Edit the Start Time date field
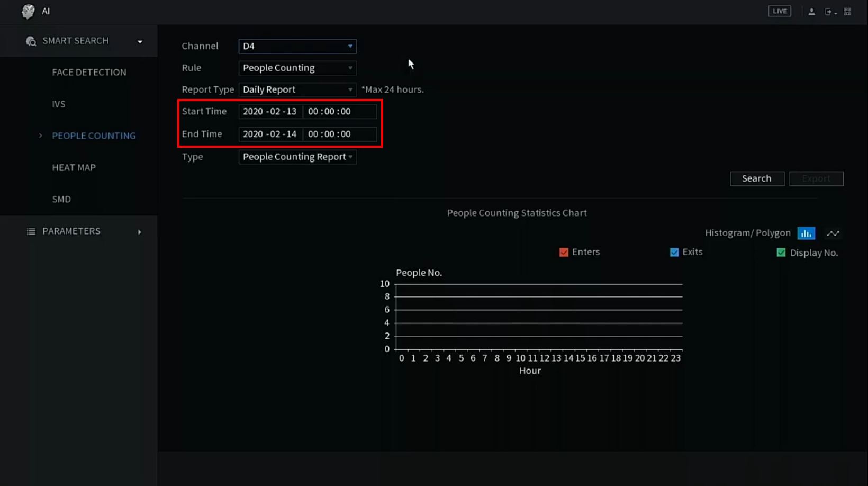Viewport: 868px width, 486px height. pos(270,112)
